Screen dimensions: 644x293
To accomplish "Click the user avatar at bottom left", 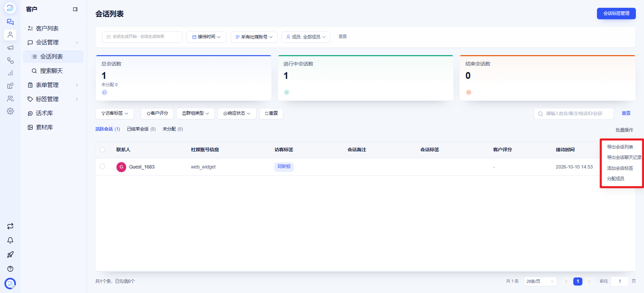I will point(10,283).
